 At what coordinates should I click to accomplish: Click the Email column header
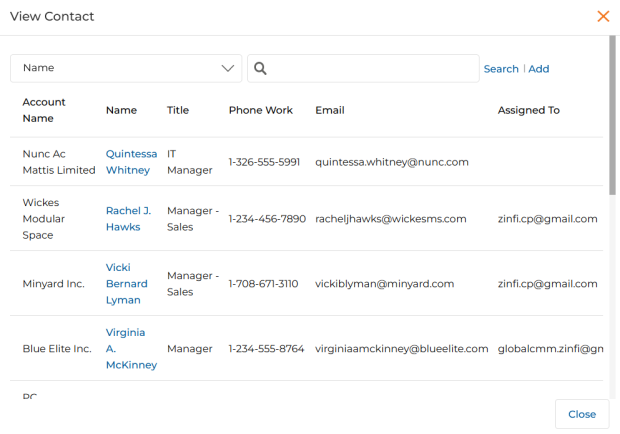330,110
